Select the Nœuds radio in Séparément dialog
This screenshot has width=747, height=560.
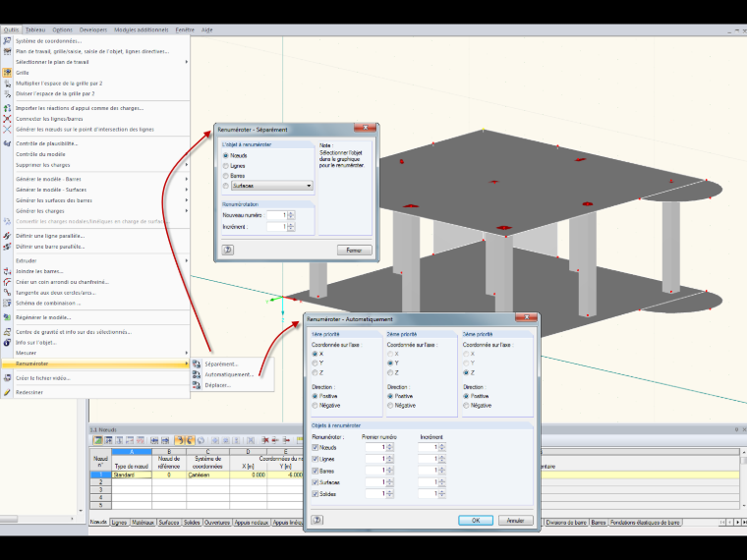pyautogui.click(x=226, y=155)
